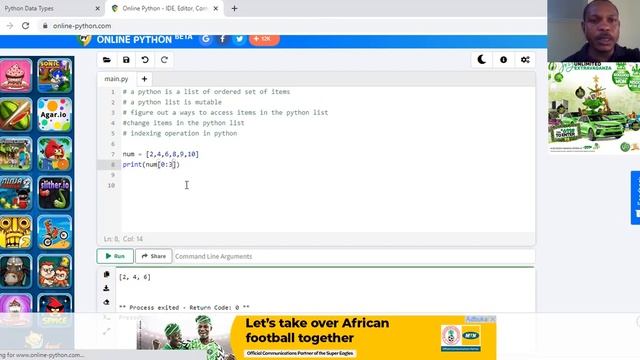Open the info icon in the editor toolbar
The image size is (640, 360).
pos(503,60)
